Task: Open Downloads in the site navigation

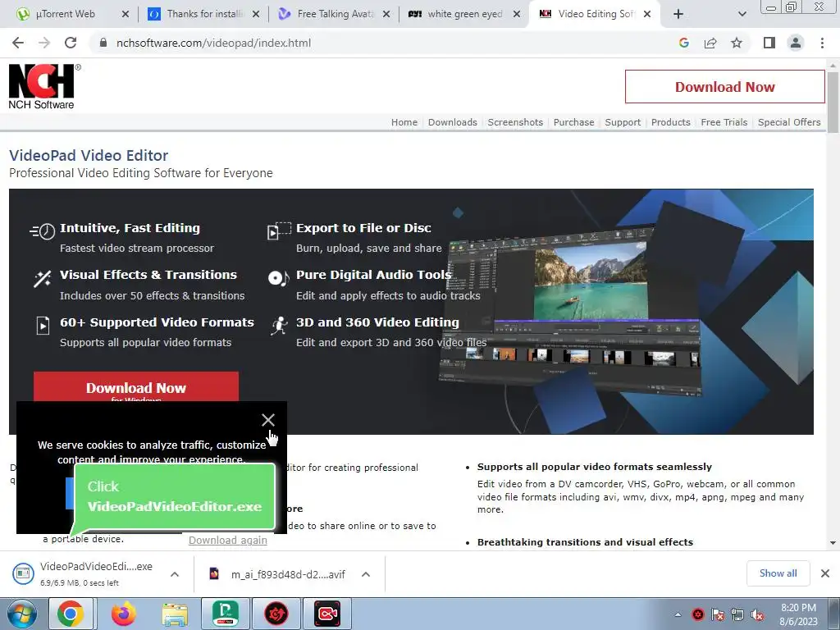Action: [452, 122]
